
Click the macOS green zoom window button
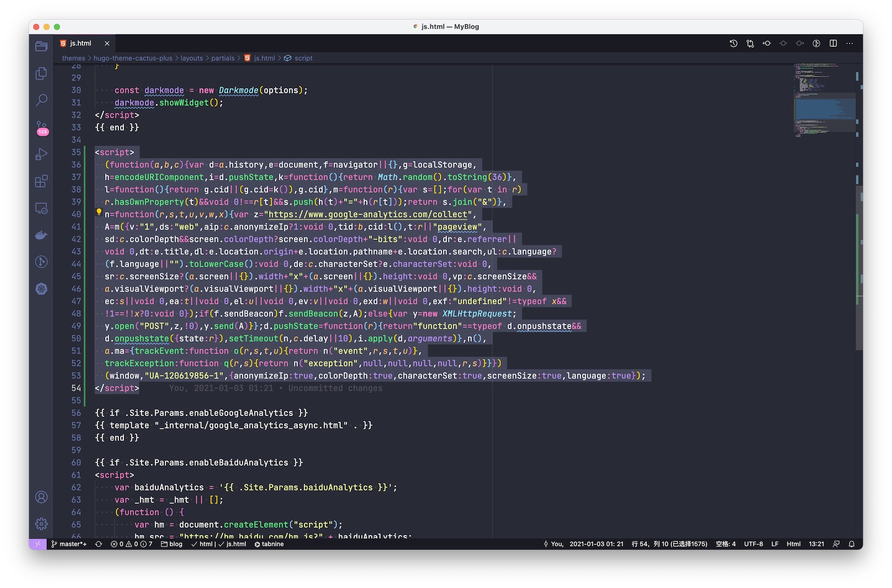[57, 27]
